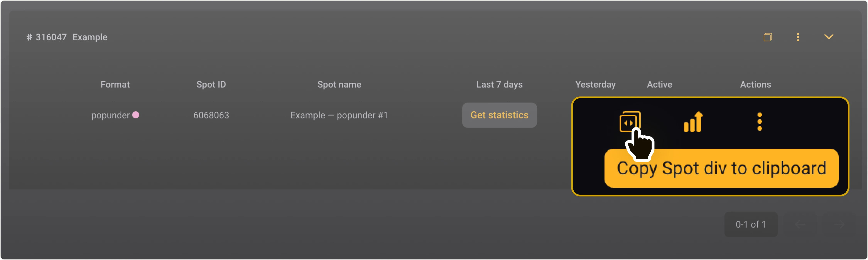Open campaign options three-dot menu

(x=798, y=37)
